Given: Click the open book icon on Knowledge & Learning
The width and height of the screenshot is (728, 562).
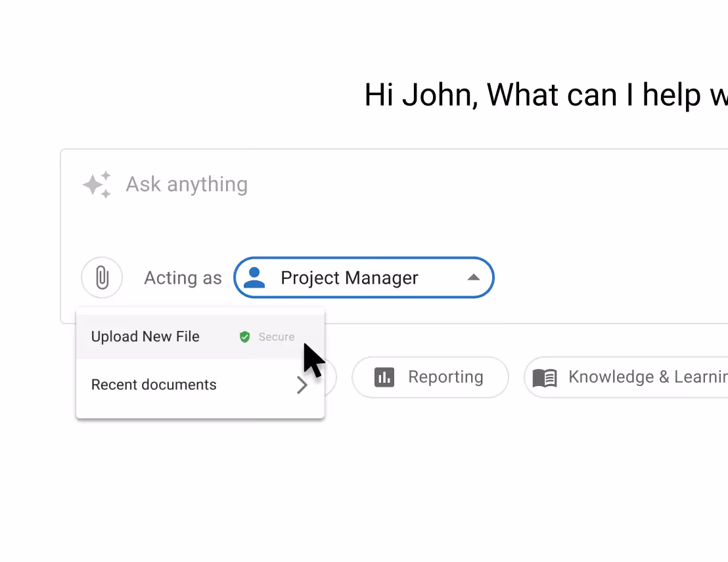Looking at the screenshot, I should tap(544, 377).
